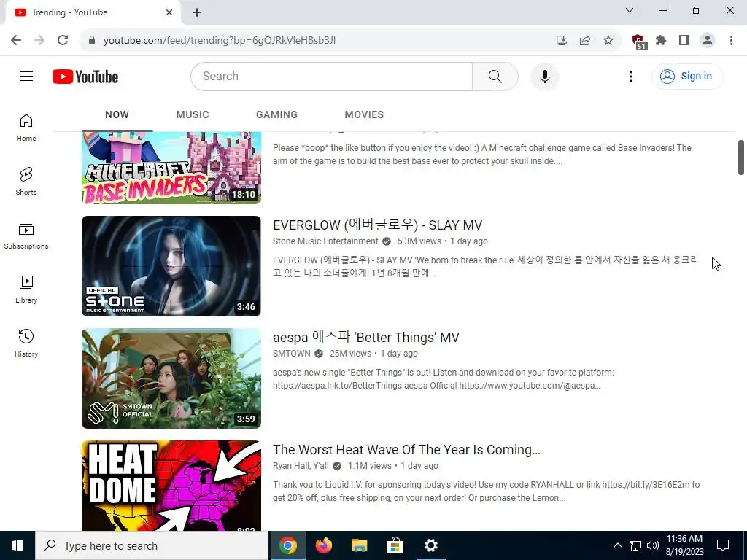Click the share page icon in address bar

point(585,40)
